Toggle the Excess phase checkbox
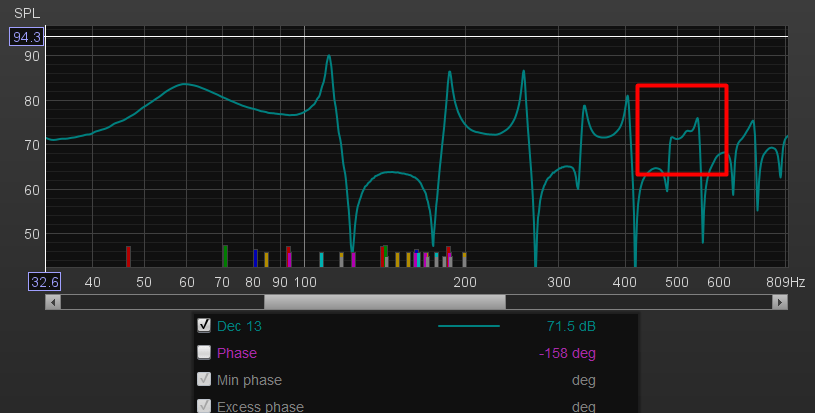815x413 pixels. click(204, 406)
